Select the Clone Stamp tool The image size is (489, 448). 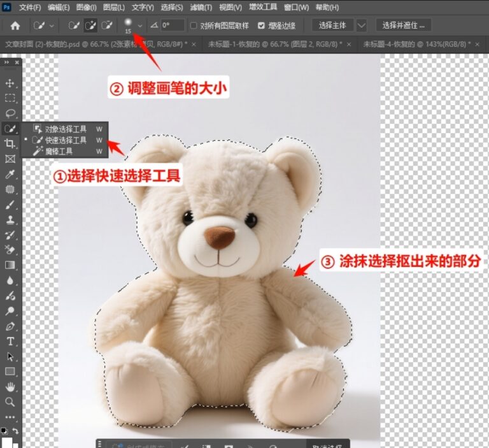click(10, 220)
